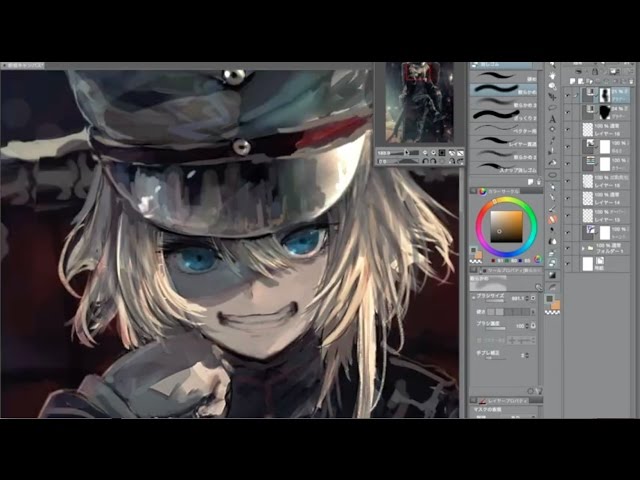Select the Brush tool above the eraser
Viewport: 640px width, 480px height.
(x=552, y=208)
